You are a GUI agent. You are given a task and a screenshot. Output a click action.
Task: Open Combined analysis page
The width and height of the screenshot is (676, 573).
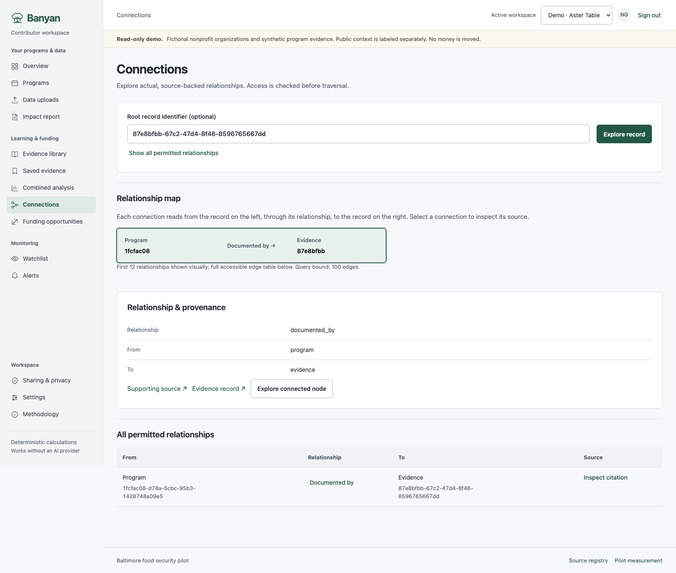pos(51,188)
